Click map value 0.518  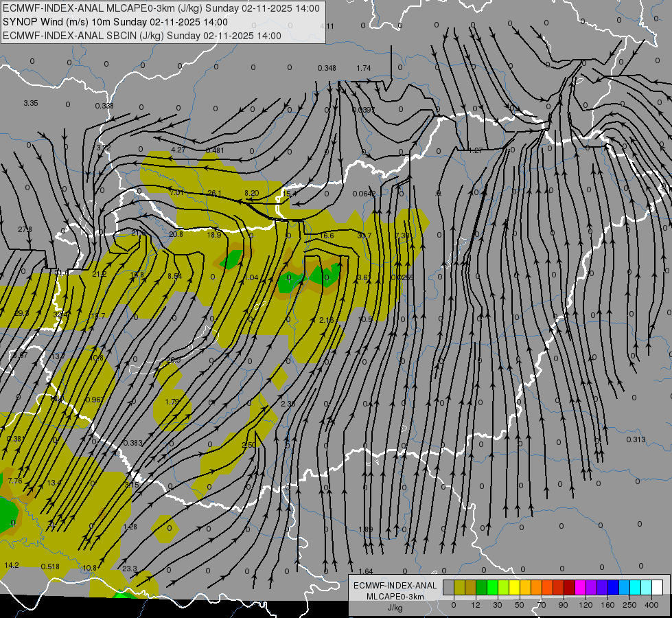coord(50,566)
